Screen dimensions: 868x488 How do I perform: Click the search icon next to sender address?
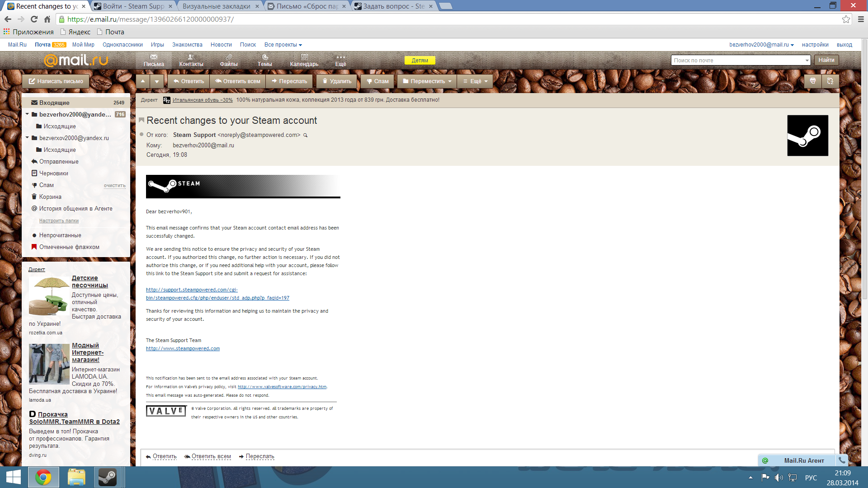tap(305, 135)
